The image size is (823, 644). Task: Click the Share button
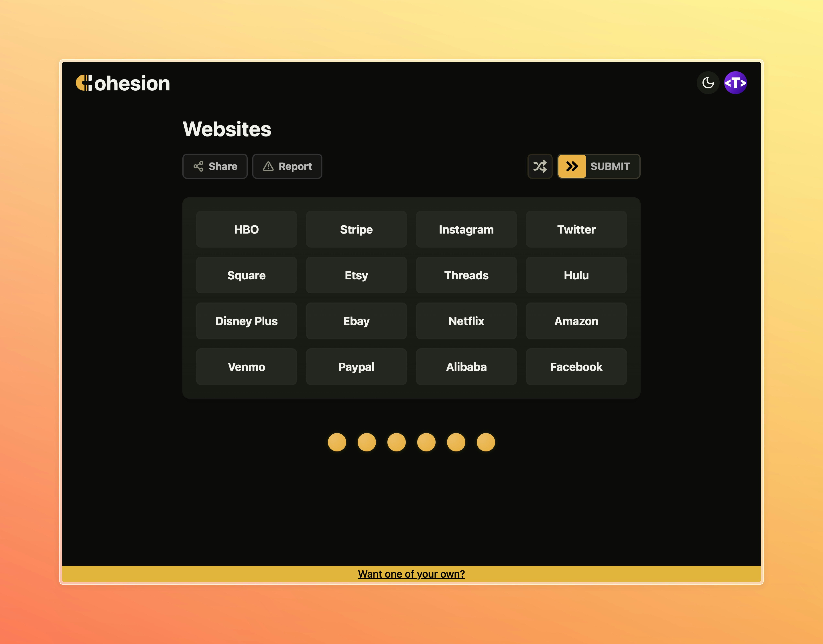215,166
